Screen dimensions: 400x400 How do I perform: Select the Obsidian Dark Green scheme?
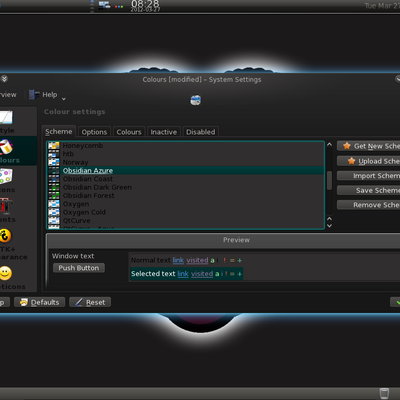click(x=185, y=187)
